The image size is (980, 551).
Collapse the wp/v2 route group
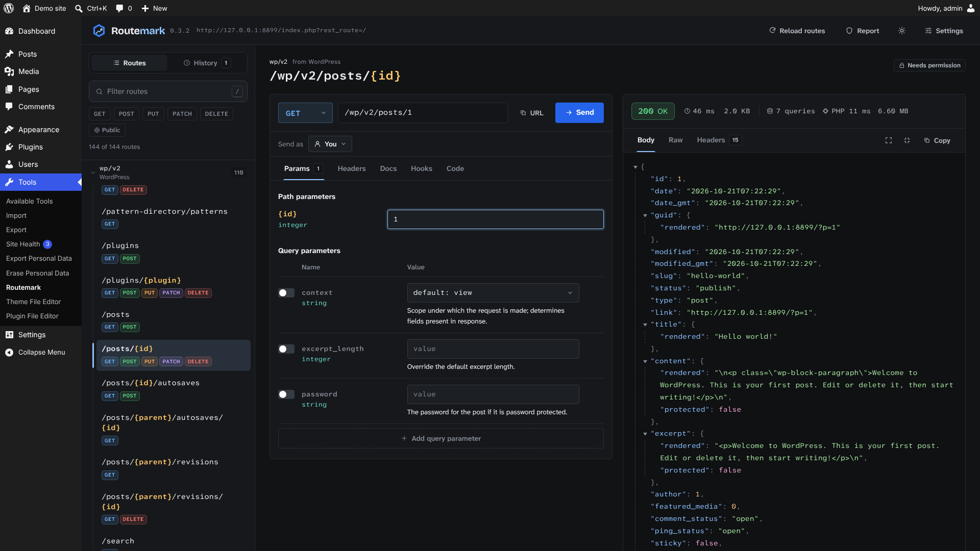point(93,172)
